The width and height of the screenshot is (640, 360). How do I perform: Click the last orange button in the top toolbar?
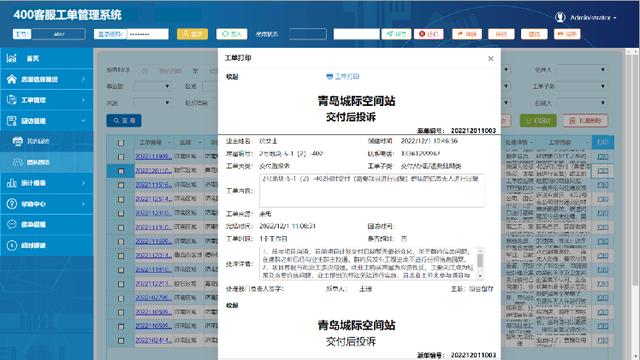(567, 34)
